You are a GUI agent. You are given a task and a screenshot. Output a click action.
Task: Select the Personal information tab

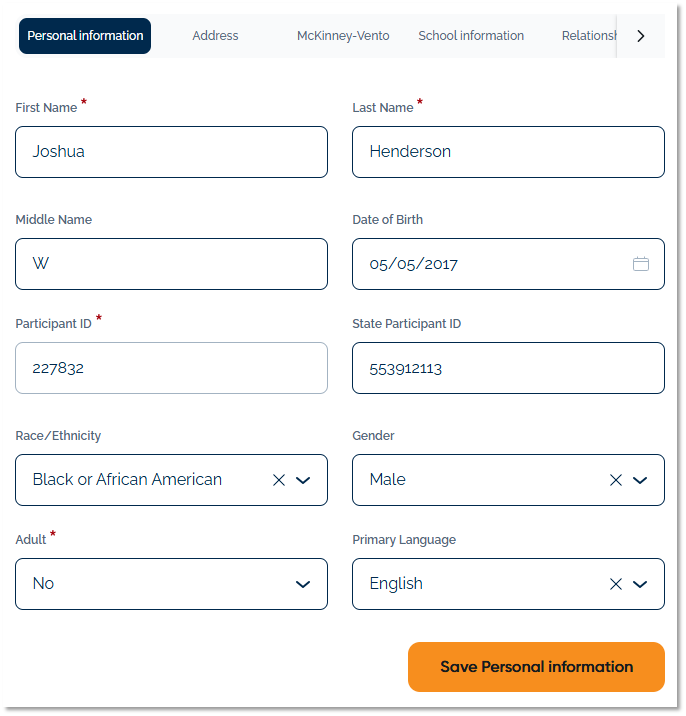tap(85, 36)
